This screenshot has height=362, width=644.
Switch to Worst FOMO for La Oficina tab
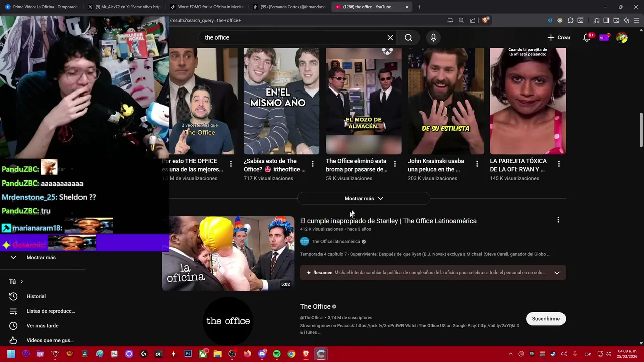click(206, 7)
